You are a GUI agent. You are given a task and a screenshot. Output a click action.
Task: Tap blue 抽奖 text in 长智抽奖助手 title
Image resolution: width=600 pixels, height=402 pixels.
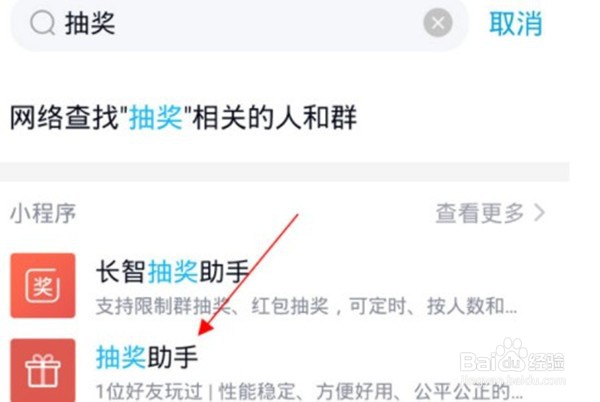coord(173,272)
